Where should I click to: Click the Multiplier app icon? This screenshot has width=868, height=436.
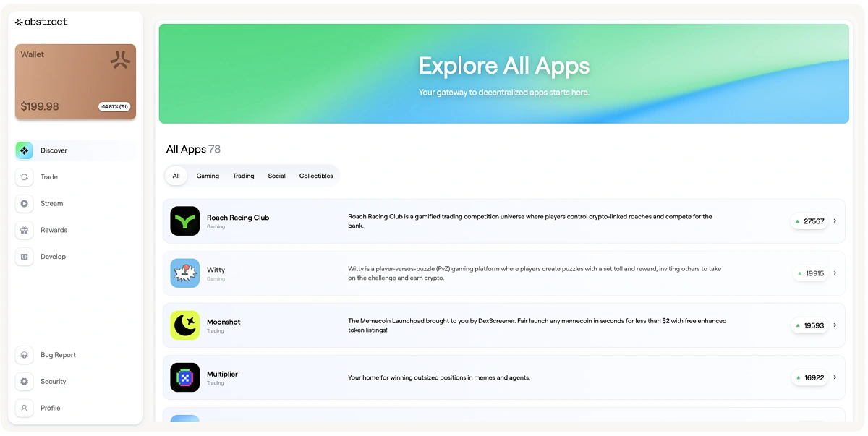[184, 377]
